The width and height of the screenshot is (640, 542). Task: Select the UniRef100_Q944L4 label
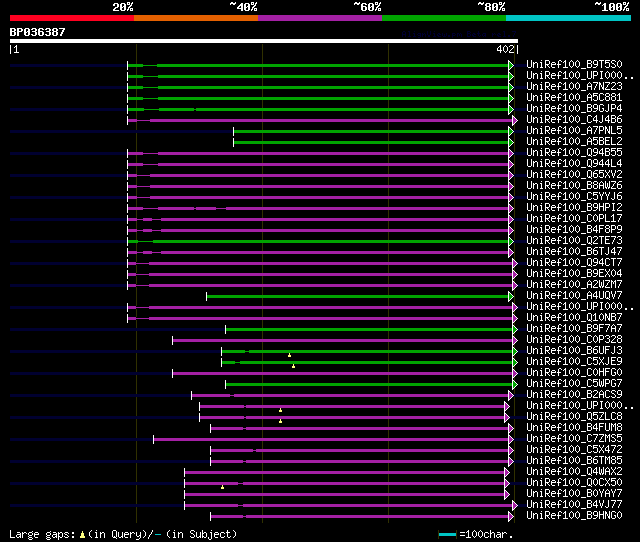[574, 164]
